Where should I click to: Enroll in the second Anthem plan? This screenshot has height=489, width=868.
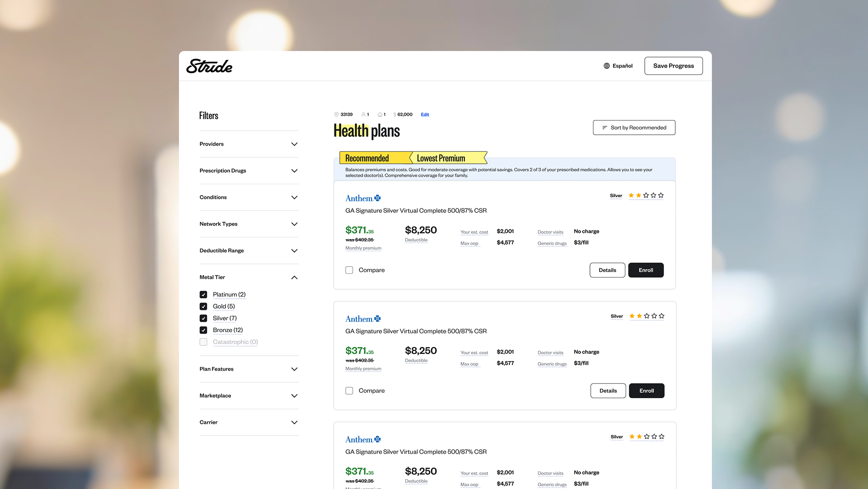[646, 391]
